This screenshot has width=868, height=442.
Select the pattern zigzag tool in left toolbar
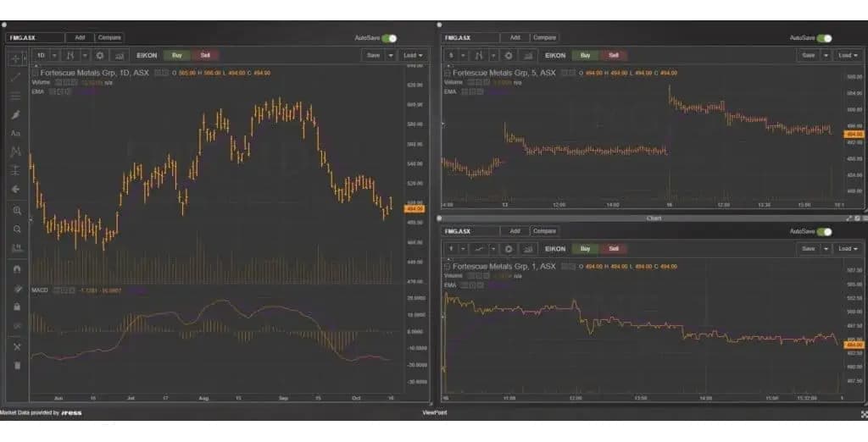(x=15, y=152)
